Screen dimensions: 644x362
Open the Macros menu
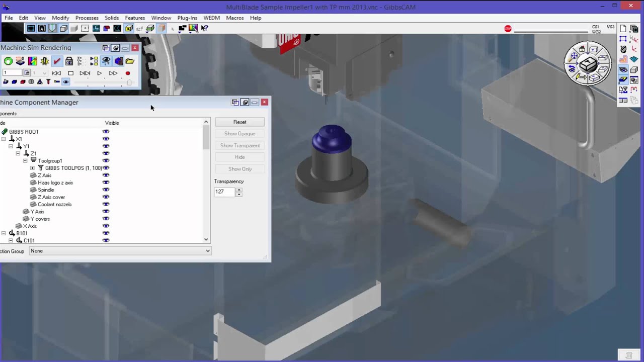tap(235, 18)
